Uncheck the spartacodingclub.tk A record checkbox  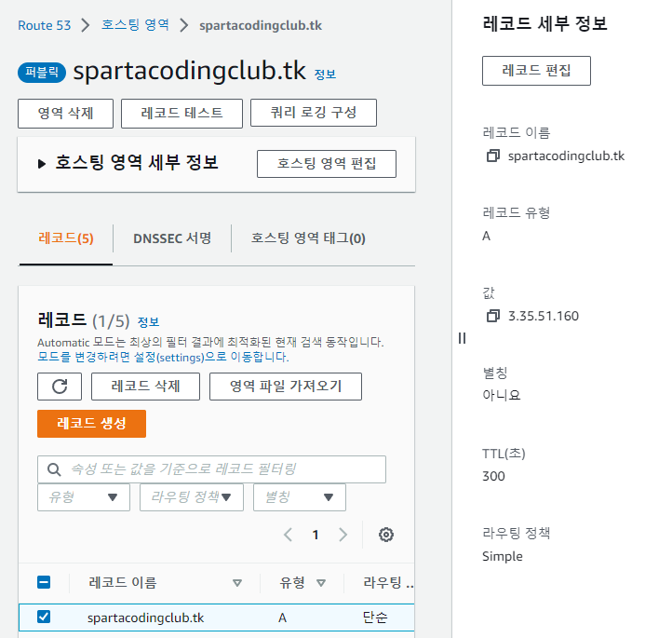(44, 617)
